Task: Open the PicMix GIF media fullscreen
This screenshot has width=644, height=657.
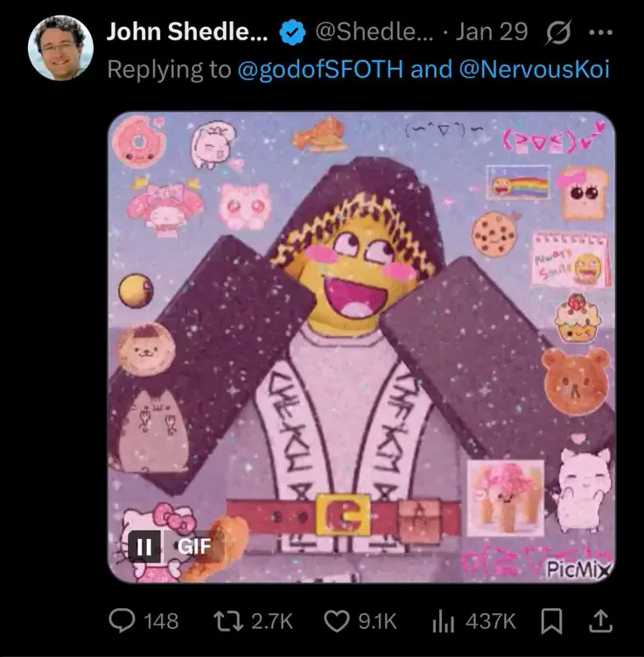Action: point(361,347)
